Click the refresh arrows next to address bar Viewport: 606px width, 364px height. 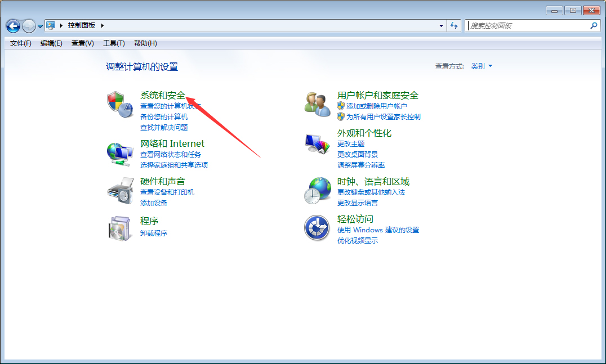(x=454, y=25)
